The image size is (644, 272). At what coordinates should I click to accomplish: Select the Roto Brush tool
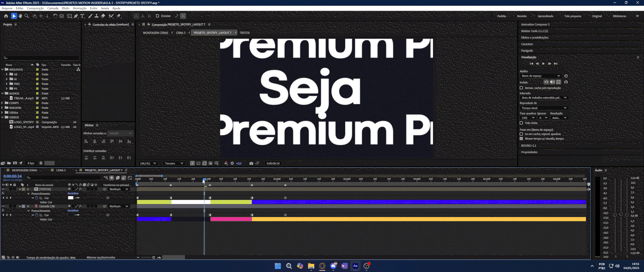[111, 16]
